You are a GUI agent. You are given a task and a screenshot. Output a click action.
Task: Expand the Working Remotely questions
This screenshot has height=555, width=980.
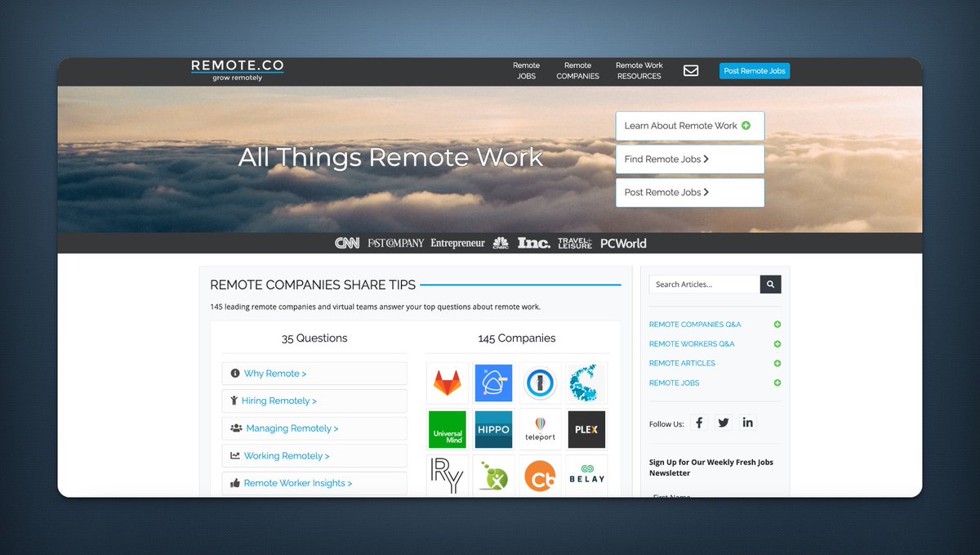(x=314, y=456)
